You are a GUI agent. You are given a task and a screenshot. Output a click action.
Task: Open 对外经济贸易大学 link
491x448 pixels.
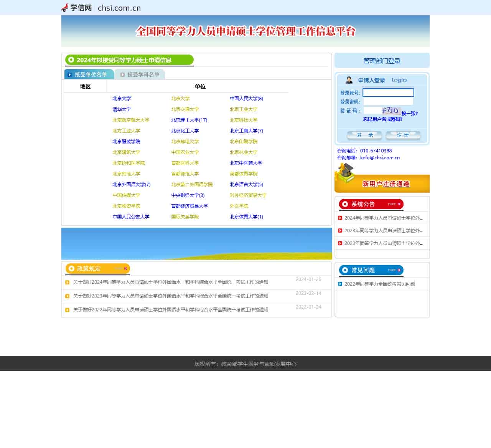[x=248, y=195]
